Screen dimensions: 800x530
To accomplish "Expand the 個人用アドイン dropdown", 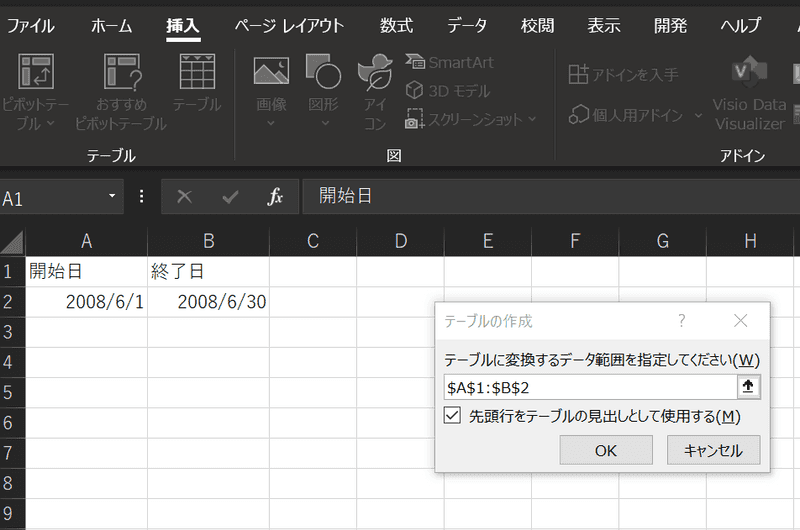I will (x=697, y=115).
